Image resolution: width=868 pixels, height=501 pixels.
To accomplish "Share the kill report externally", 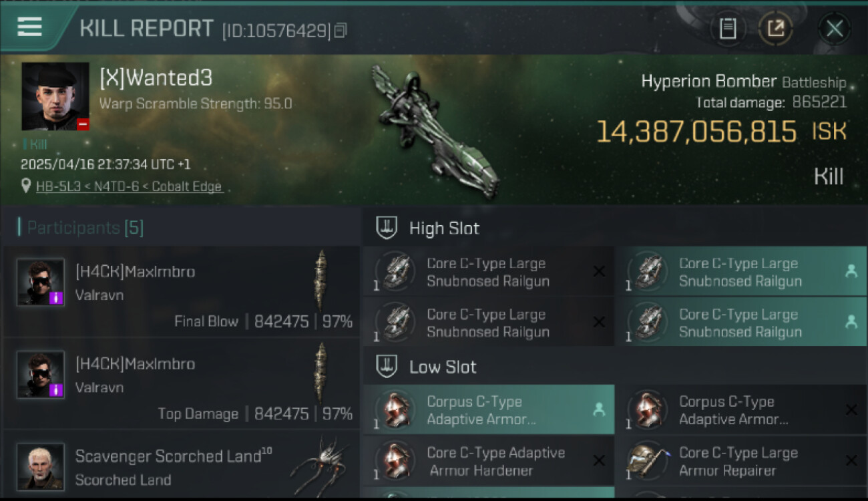I will (x=776, y=29).
